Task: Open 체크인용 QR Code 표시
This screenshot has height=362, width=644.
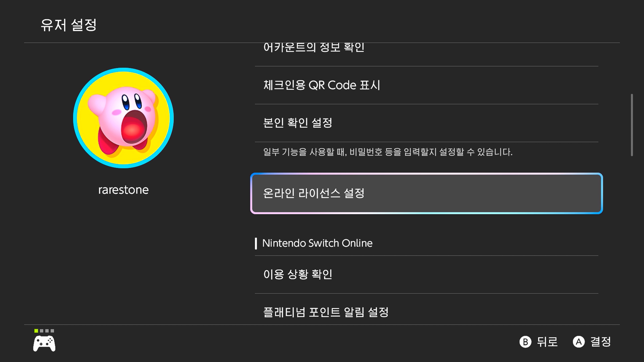Action: 426,85
